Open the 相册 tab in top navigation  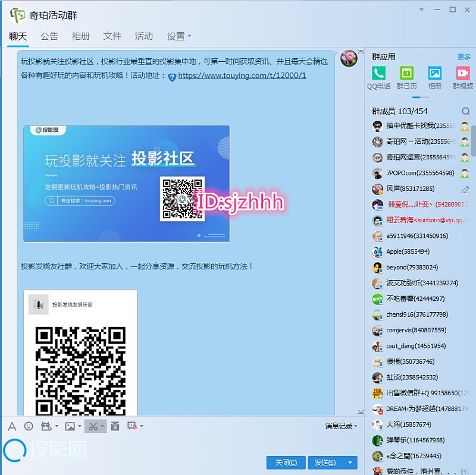pos(81,36)
